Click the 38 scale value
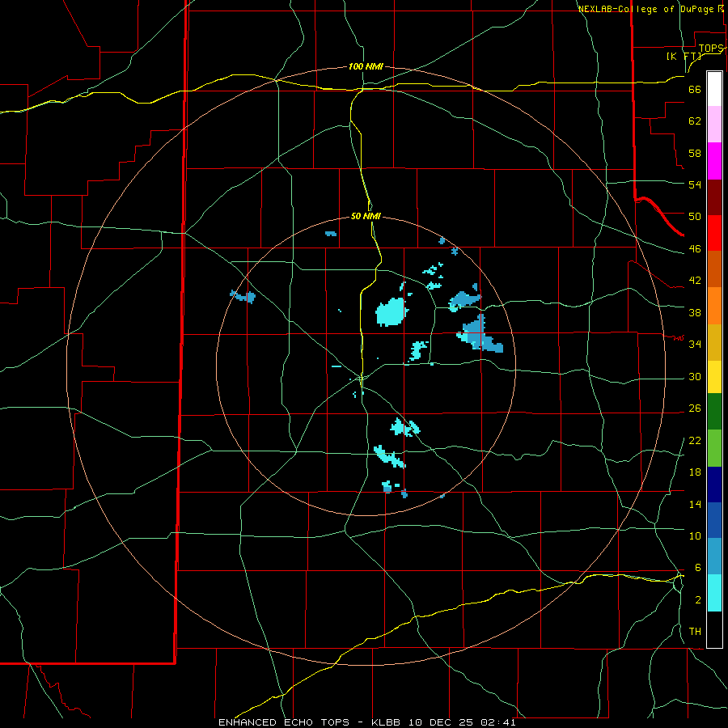 [x=695, y=312]
